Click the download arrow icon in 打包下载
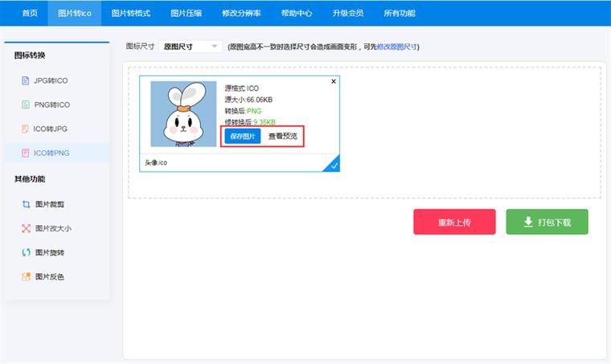Viewport: 611px width, 364px height. pyautogui.click(x=528, y=222)
